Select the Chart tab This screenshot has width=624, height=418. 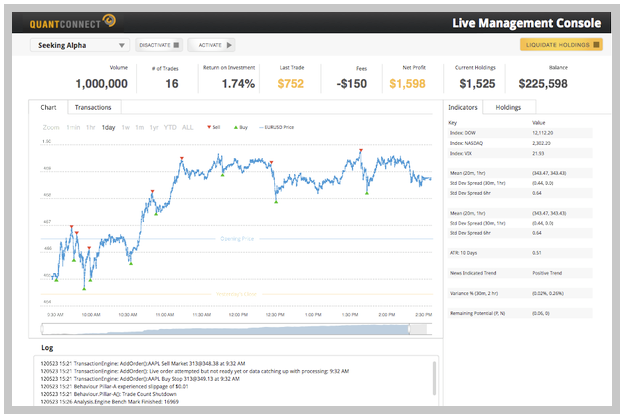pos(47,107)
